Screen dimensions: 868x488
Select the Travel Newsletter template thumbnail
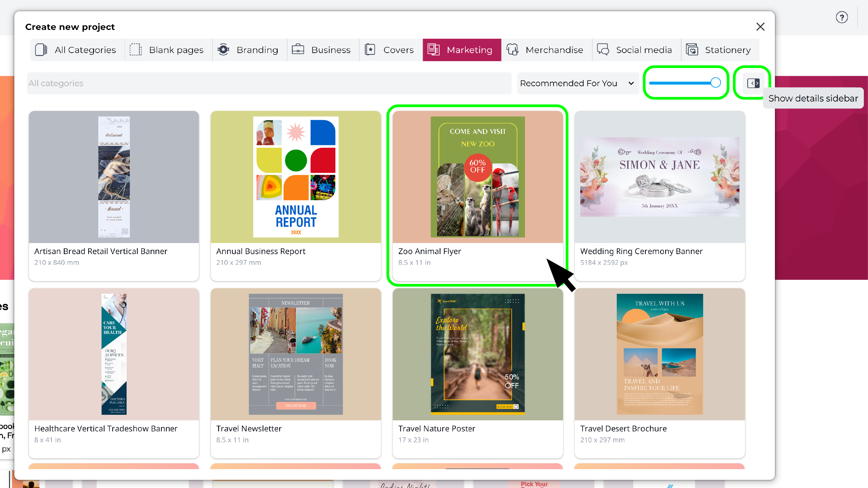point(296,354)
